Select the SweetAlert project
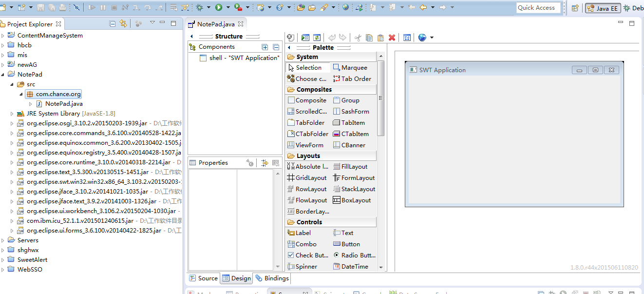This screenshot has width=644, height=294. (27, 260)
